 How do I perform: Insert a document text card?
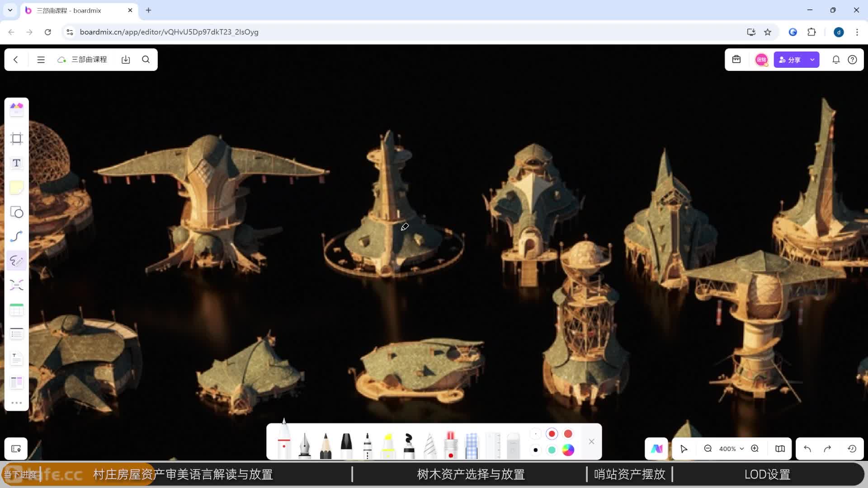coord(17,358)
